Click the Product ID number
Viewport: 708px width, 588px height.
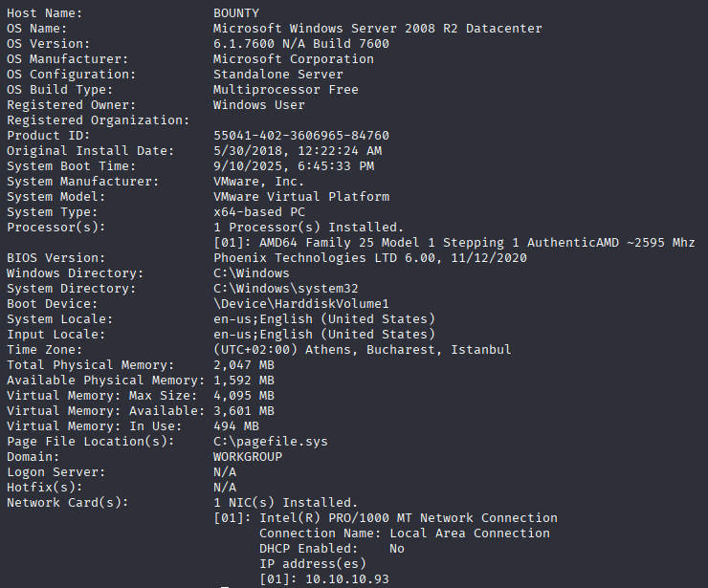click(301, 136)
